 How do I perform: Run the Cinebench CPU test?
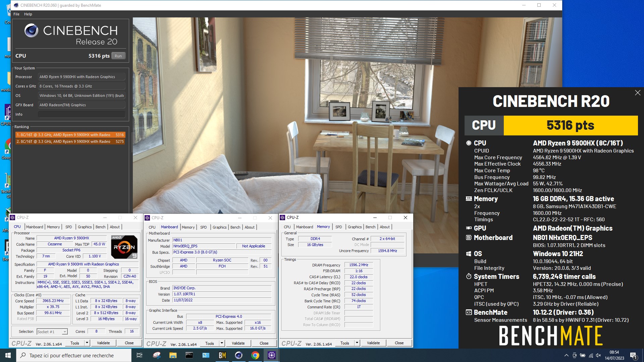118,56
